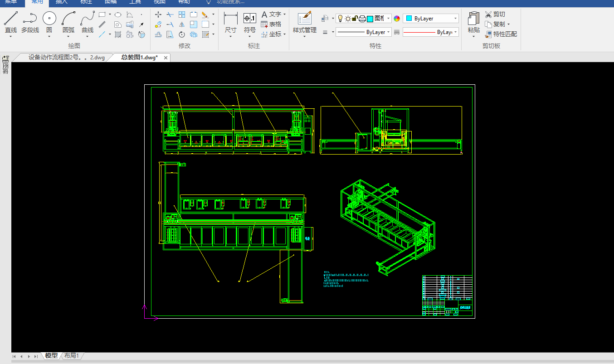Click the 特性匹配 match properties button

tap(501, 34)
